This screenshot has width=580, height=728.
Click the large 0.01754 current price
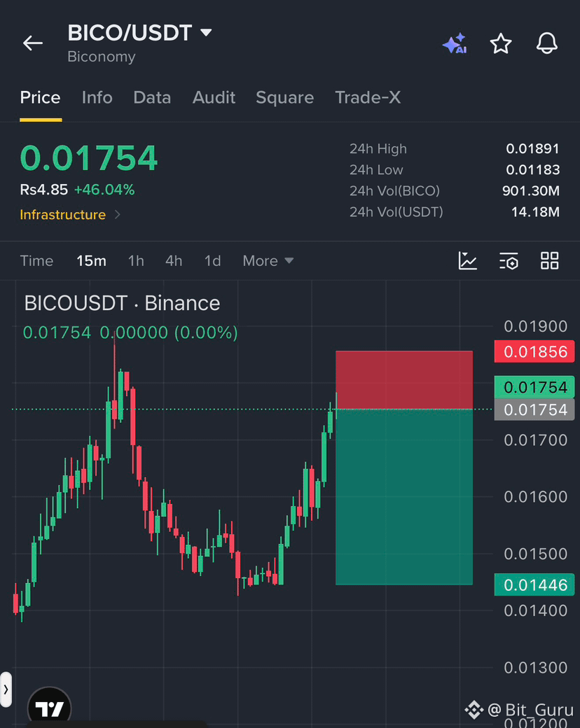click(x=89, y=158)
